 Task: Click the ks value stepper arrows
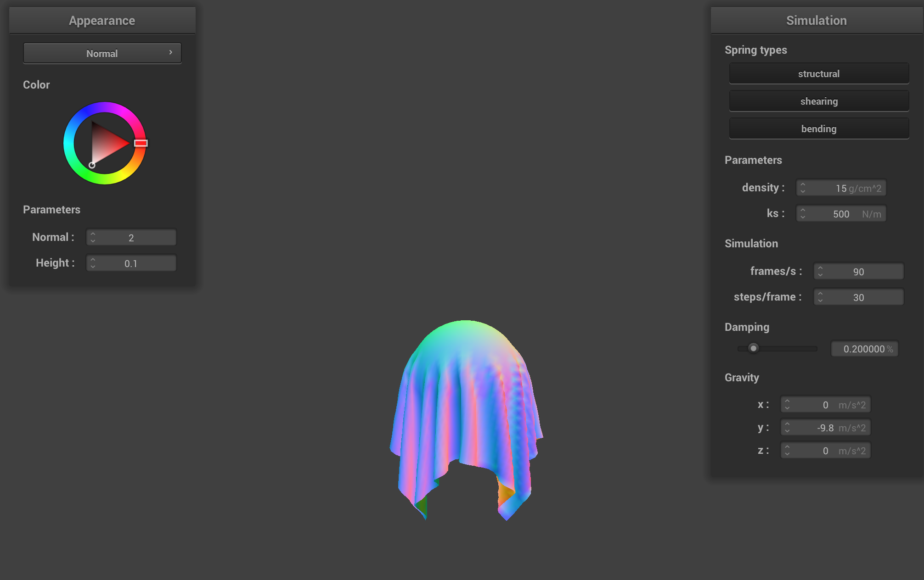(x=803, y=214)
